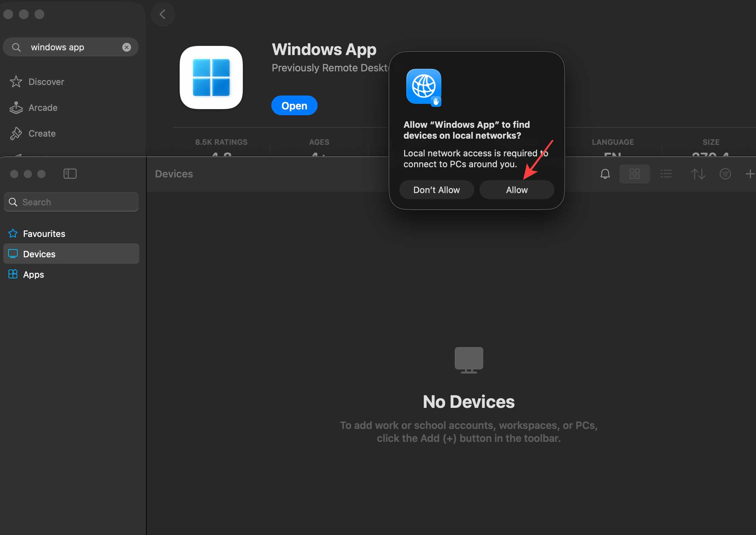Click the Favourites star icon

click(x=13, y=234)
